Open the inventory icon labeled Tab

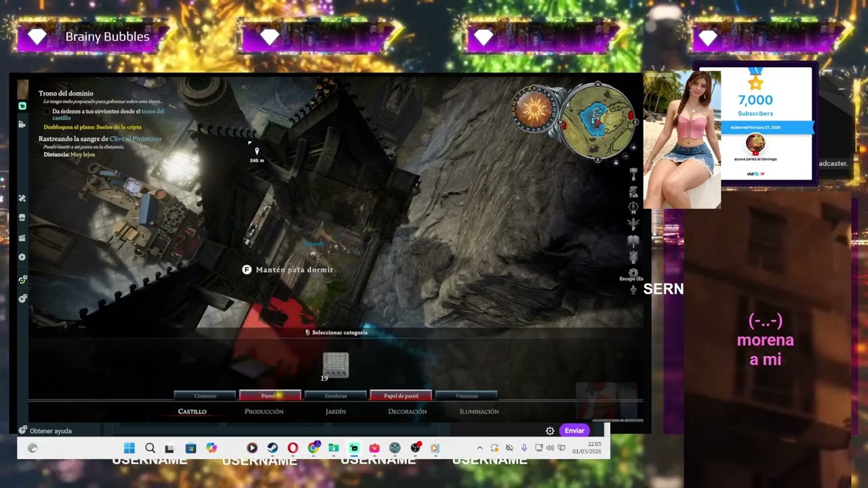click(633, 191)
